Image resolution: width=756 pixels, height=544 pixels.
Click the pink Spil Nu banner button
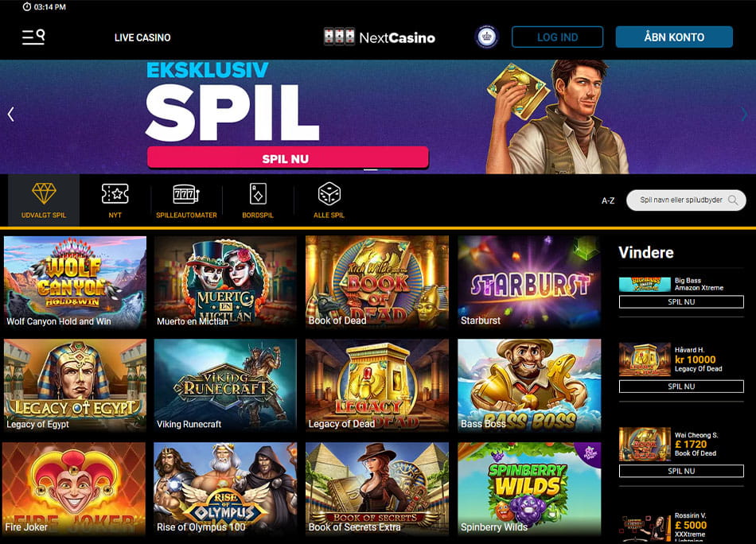288,158
